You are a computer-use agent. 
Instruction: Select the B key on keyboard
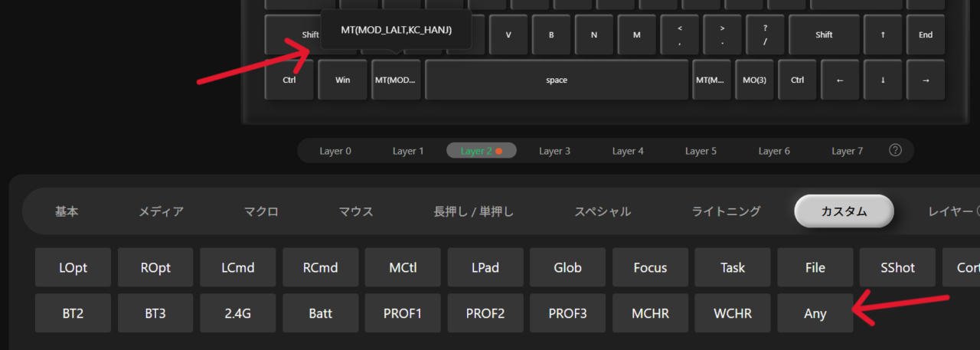point(551,34)
